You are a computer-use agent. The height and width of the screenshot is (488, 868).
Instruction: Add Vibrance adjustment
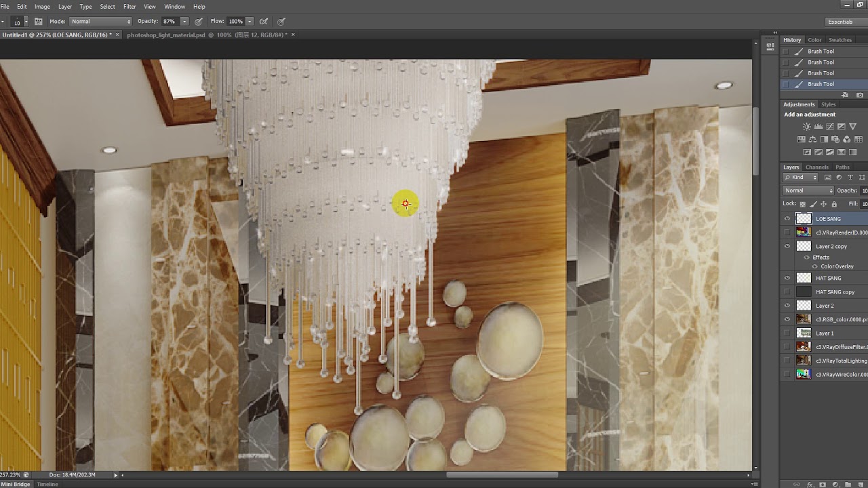(854, 127)
